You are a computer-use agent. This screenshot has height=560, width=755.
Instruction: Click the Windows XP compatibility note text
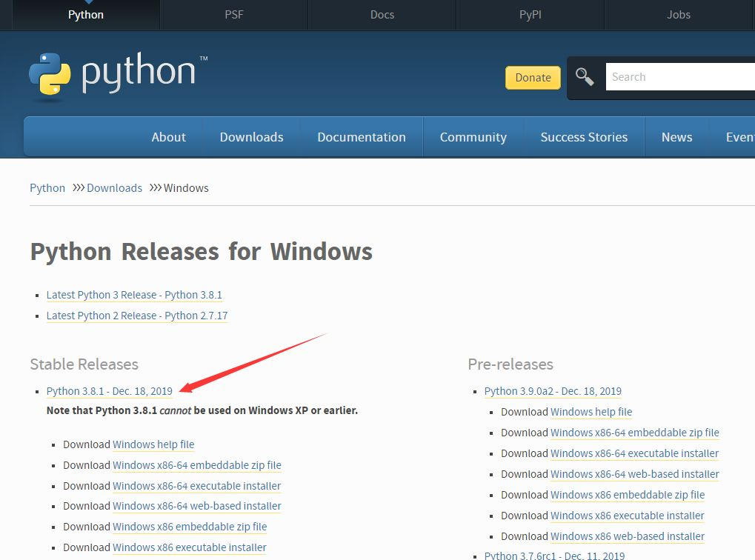(x=202, y=410)
